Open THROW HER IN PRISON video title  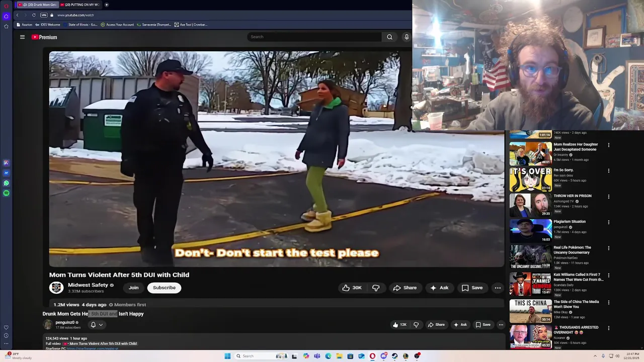coord(573,196)
